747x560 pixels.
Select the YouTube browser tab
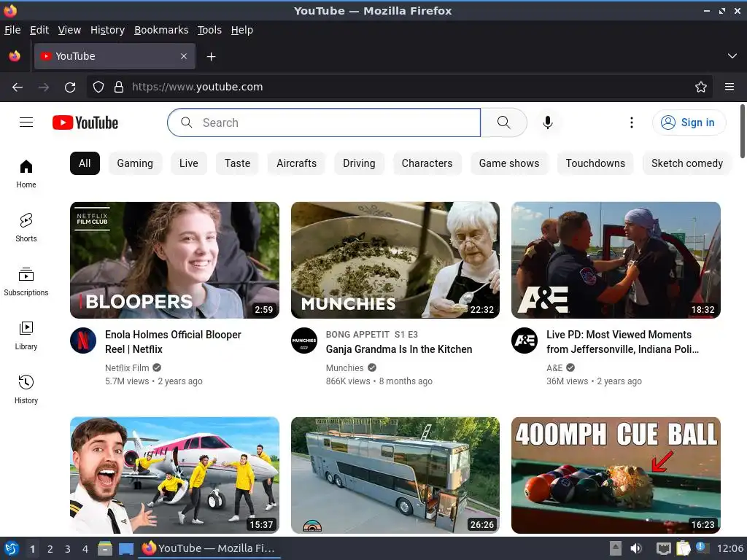pyautogui.click(x=115, y=56)
